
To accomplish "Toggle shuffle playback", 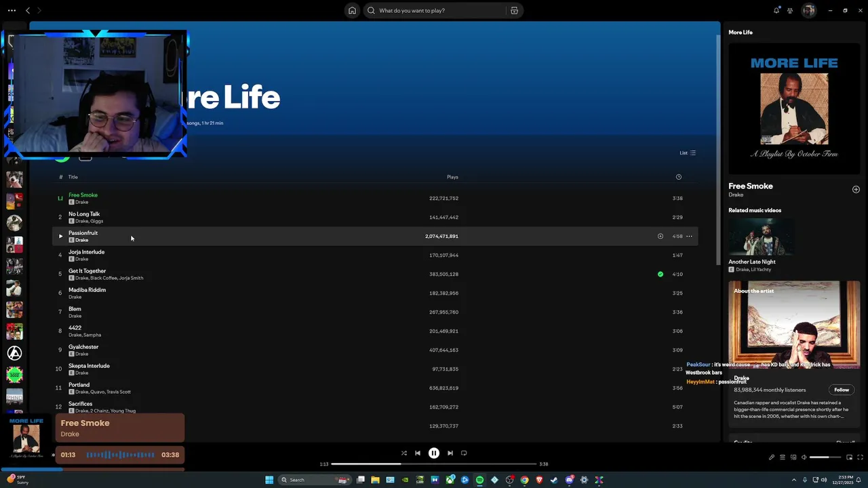I will [403, 453].
